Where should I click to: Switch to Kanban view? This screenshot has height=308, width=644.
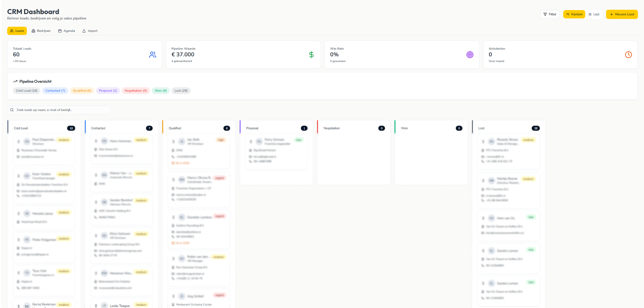(574, 14)
